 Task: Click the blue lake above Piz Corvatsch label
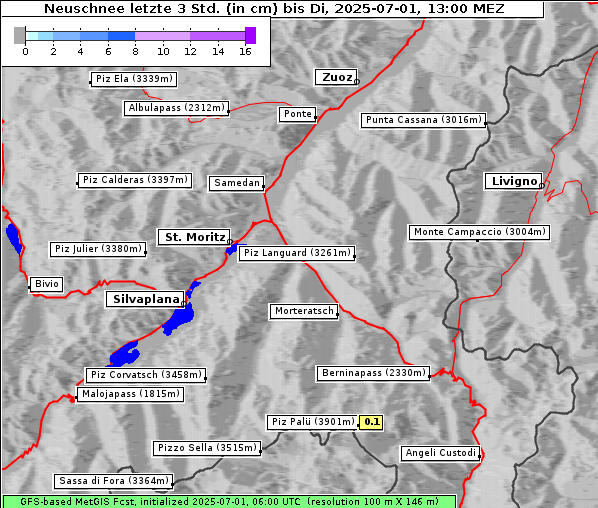point(125,355)
